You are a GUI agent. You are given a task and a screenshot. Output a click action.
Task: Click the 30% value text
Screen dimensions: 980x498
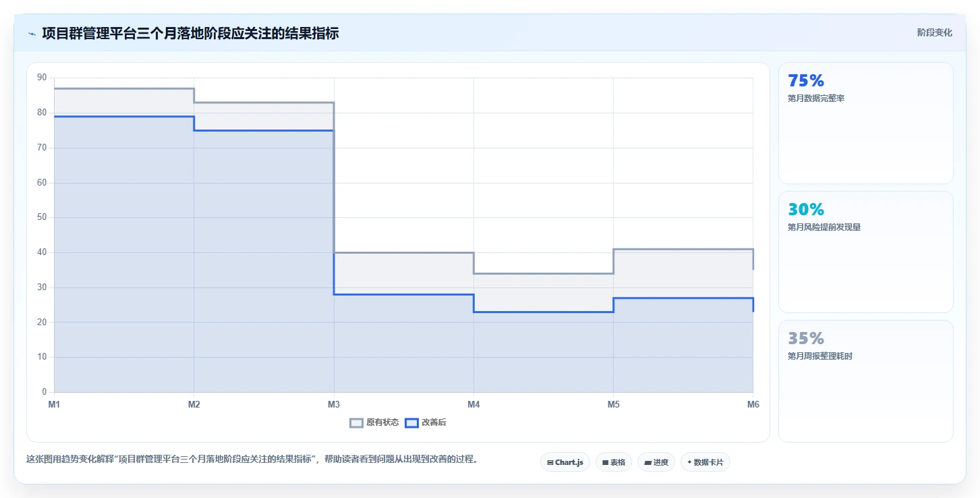(x=806, y=210)
